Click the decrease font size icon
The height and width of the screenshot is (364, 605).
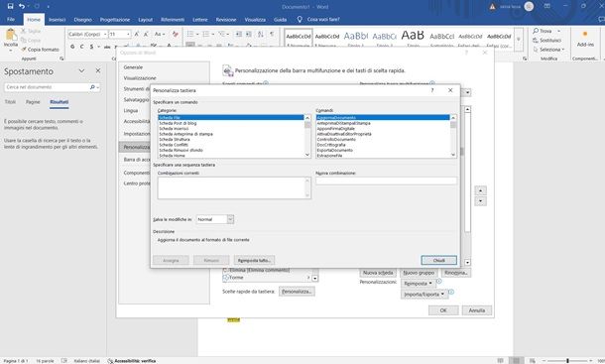pyautogui.click(x=146, y=34)
